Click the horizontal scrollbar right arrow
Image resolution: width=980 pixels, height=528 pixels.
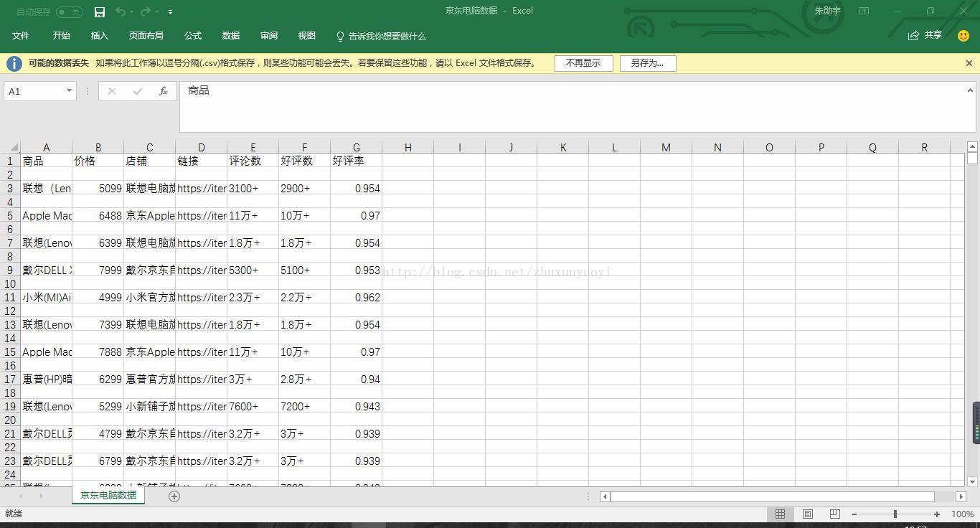click(x=961, y=496)
